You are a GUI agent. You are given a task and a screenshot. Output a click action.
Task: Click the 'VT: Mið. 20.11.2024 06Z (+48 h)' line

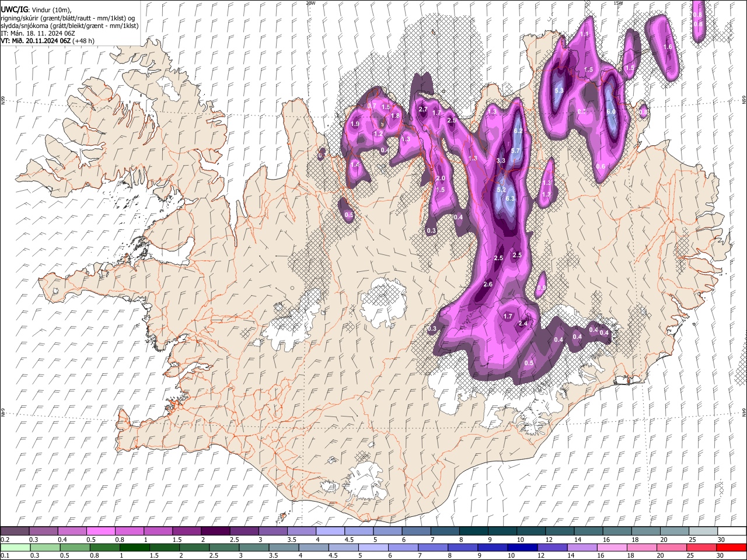click(48, 41)
